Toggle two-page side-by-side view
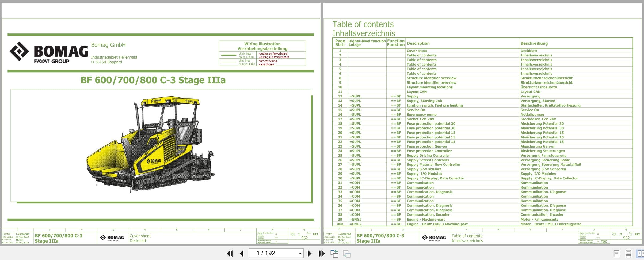Viewport: 644px width, 260px height. click(640, 253)
